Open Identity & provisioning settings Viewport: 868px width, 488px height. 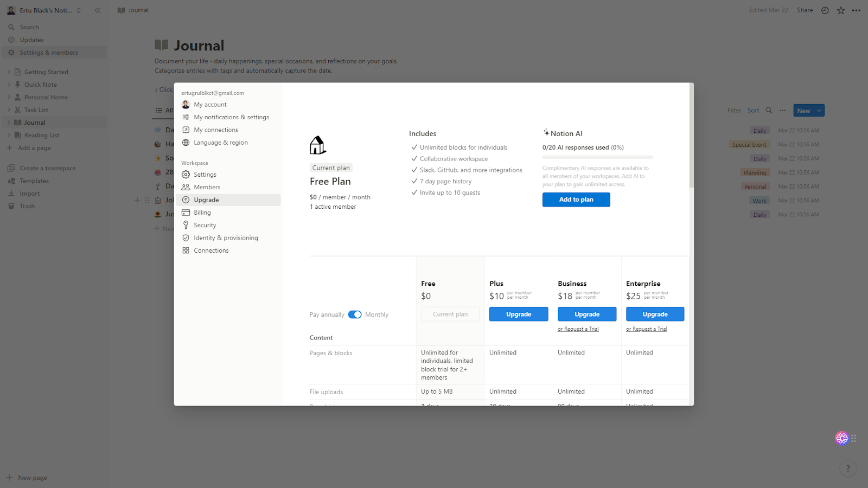tap(228, 238)
